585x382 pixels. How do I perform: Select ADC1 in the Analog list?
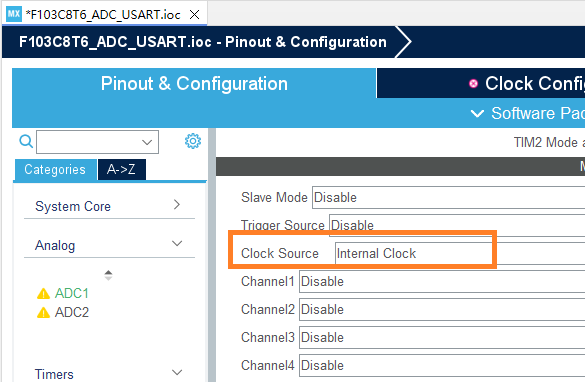[x=71, y=294]
